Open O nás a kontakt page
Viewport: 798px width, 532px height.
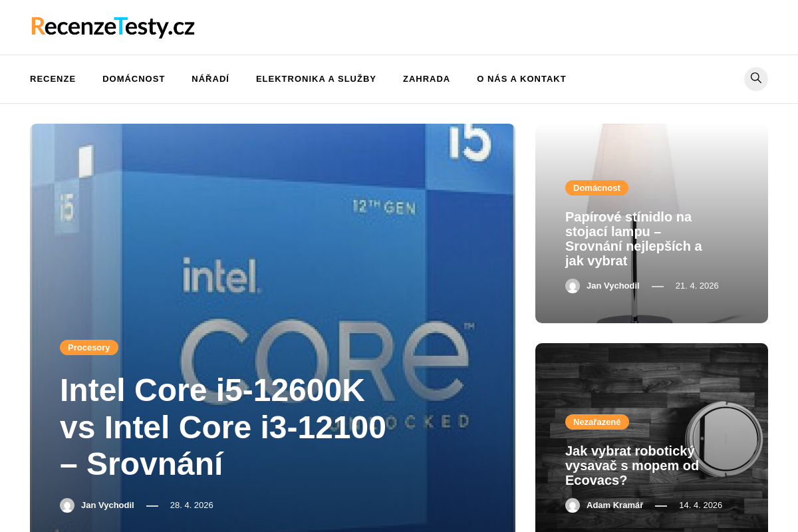(x=521, y=78)
